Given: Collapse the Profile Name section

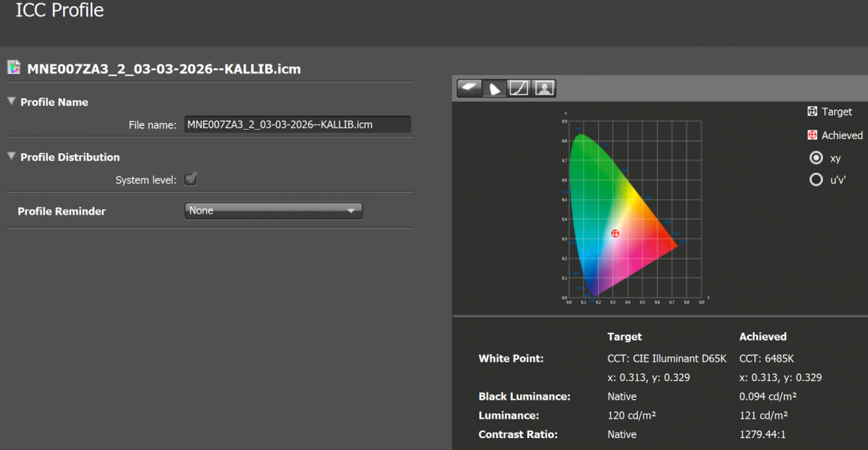Looking at the screenshot, I should 11,102.
